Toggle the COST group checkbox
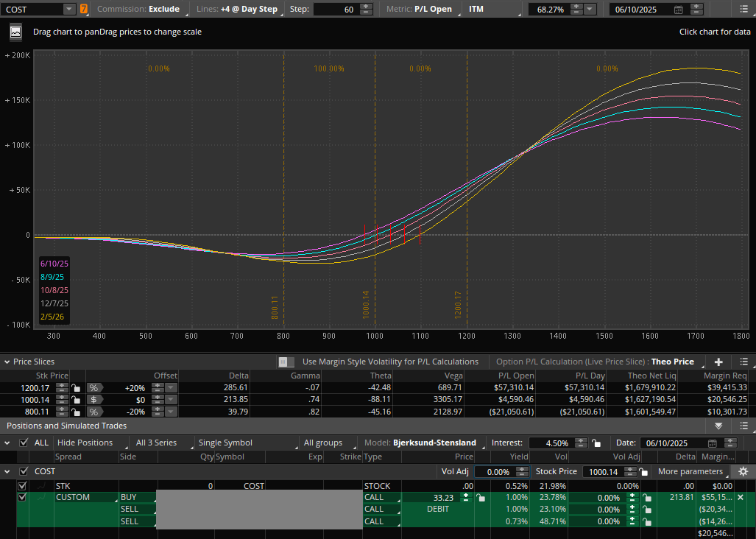 pos(23,471)
